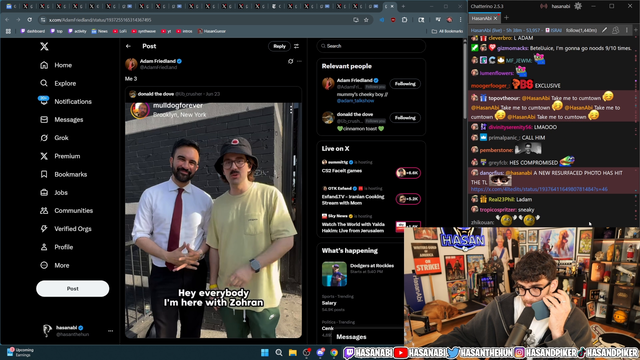The height and width of the screenshot is (360, 640).
Task: Click the x.com address bar
Action: (x=196, y=20)
